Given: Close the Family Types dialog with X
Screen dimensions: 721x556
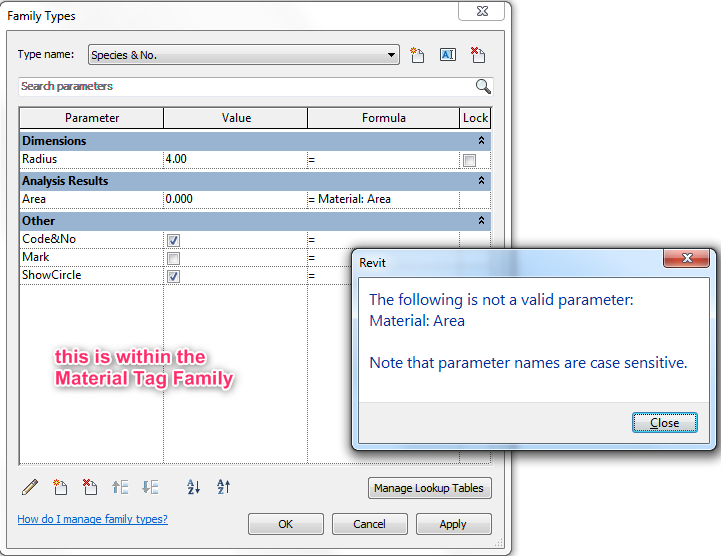Looking at the screenshot, I should point(481,11).
